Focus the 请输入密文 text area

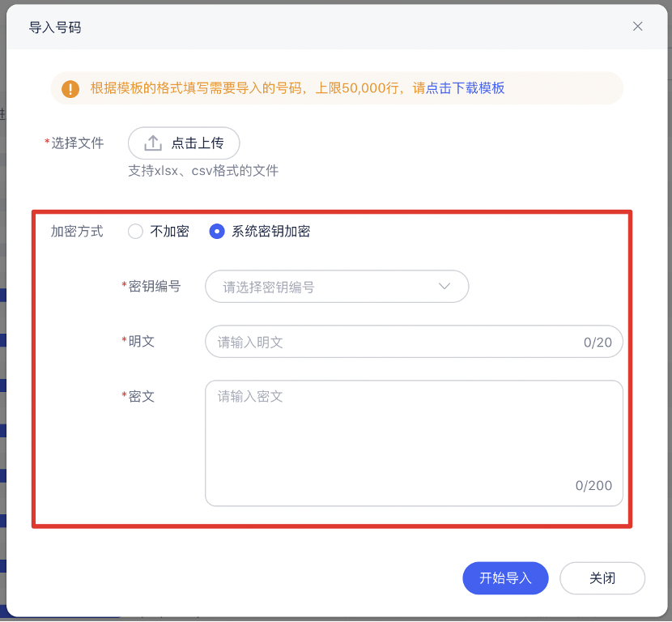tap(414, 443)
